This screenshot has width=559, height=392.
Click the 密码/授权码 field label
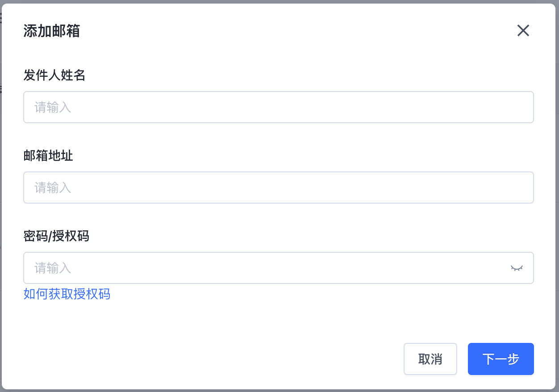(x=56, y=236)
